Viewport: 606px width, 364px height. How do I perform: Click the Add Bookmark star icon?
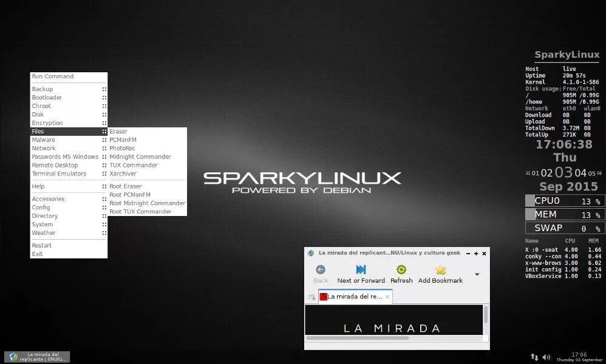[x=440, y=269]
